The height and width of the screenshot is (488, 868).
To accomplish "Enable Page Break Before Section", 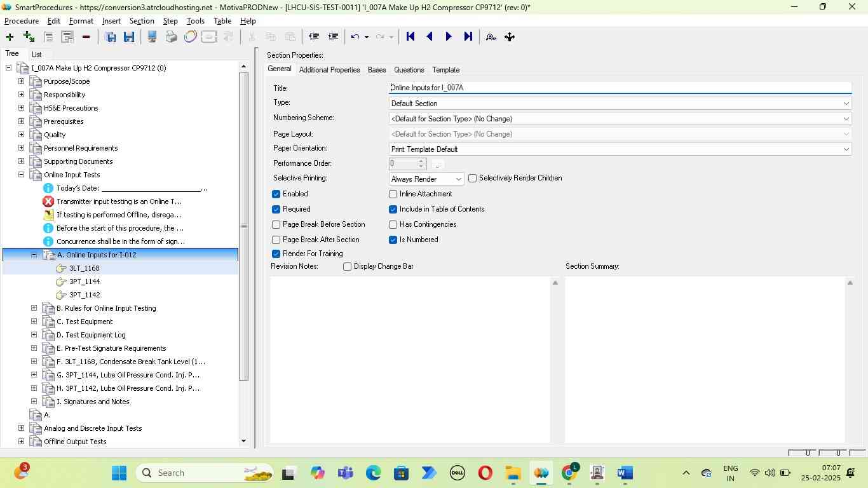I will point(276,224).
